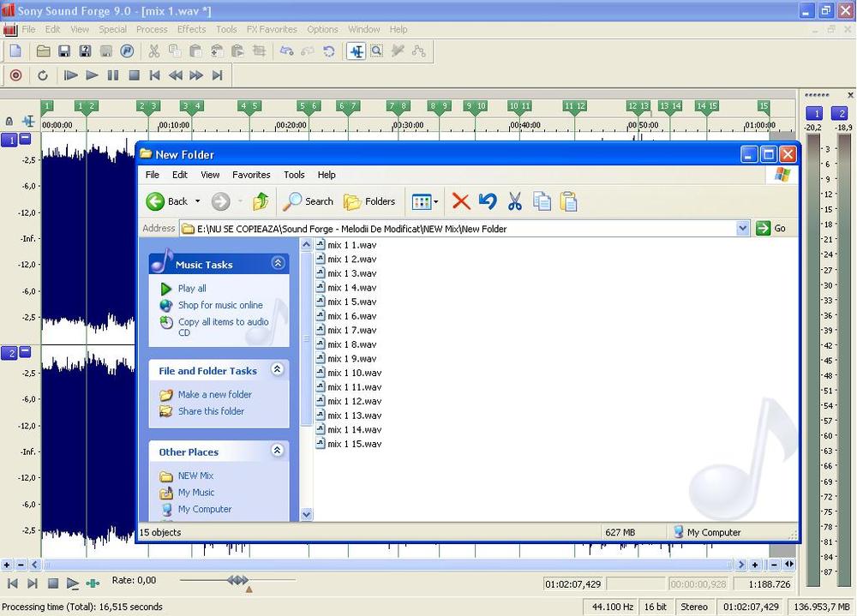This screenshot has width=857, height=616.
Task: Select the Edit tool
Action: [x=357, y=51]
